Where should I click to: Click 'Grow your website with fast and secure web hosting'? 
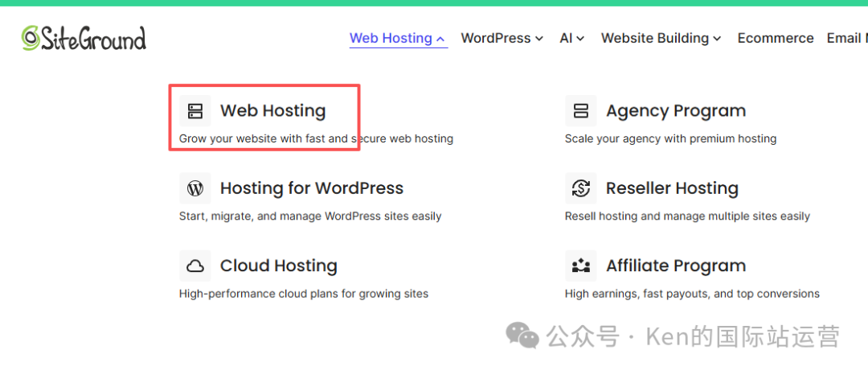click(x=316, y=138)
